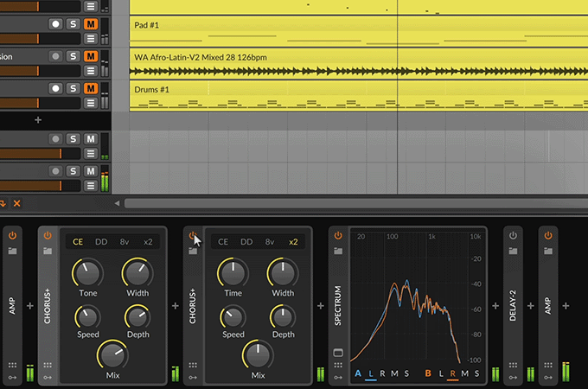The width and height of the screenshot is (588, 389).
Task: Select x2 mode on the first Chorus+
Action: [148, 242]
